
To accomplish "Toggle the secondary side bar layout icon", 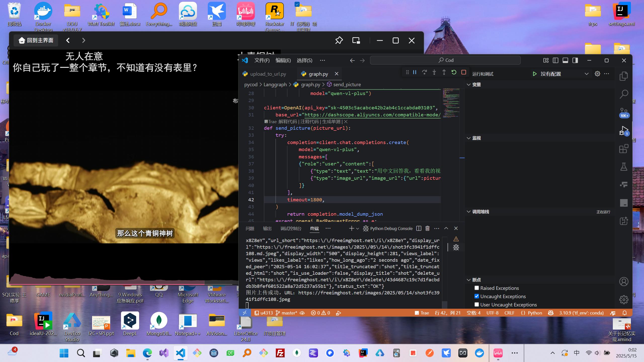I will 575,60.
